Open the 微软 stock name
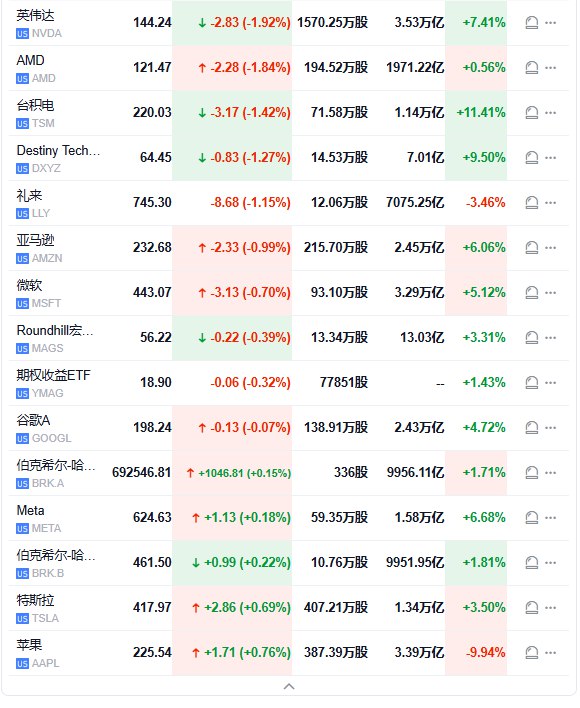The height and width of the screenshot is (708, 580). [29, 285]
